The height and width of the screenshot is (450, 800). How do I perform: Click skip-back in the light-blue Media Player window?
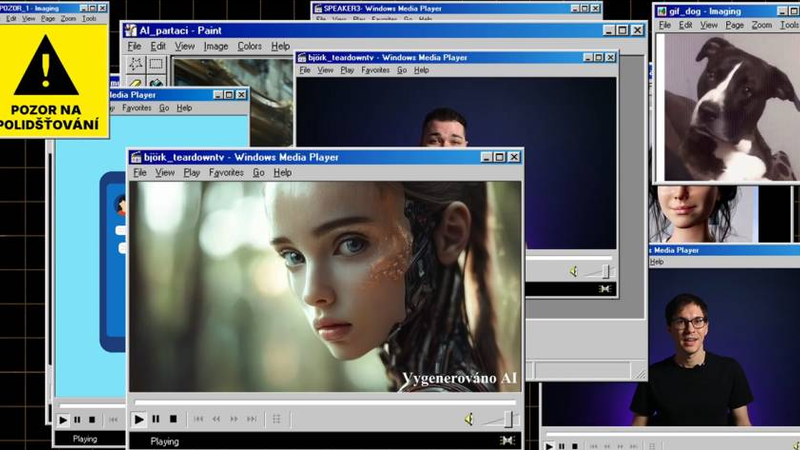[x=113, y=420]
